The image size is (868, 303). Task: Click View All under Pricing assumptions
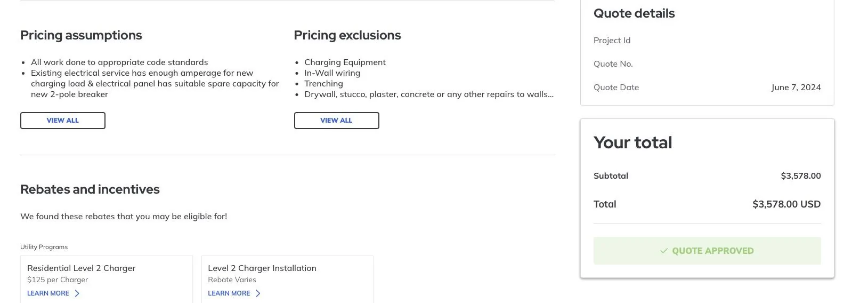coord(63,121)
